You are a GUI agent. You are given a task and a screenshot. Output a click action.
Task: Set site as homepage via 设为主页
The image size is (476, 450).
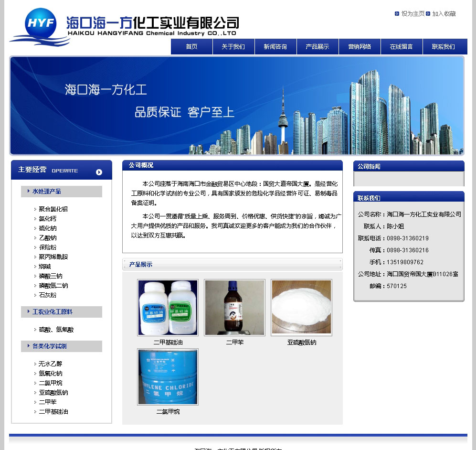point(413,14)
